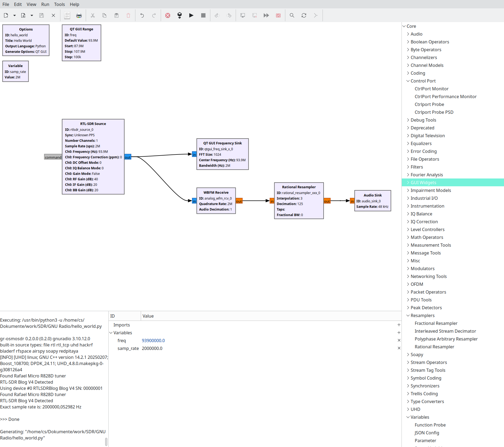Viewport: 504px width, 447px height.
Task: Expand the Filters category
Action: click(x=408, y=167)
